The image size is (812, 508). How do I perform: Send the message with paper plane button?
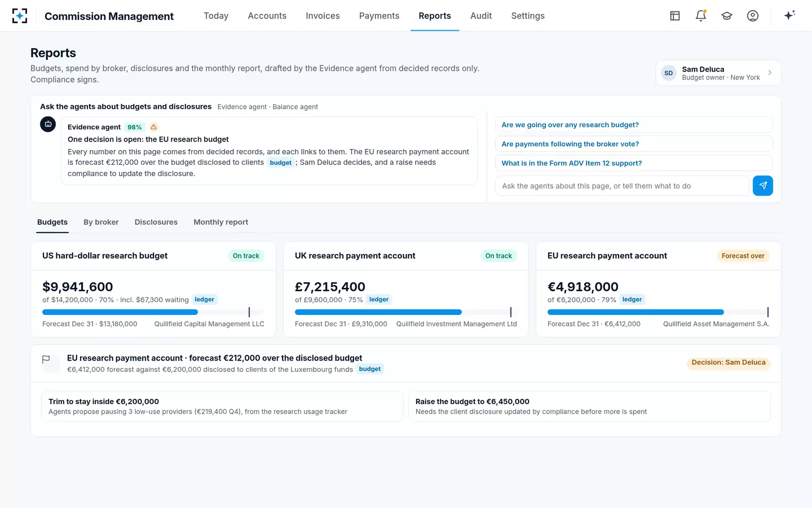point(763,186)
